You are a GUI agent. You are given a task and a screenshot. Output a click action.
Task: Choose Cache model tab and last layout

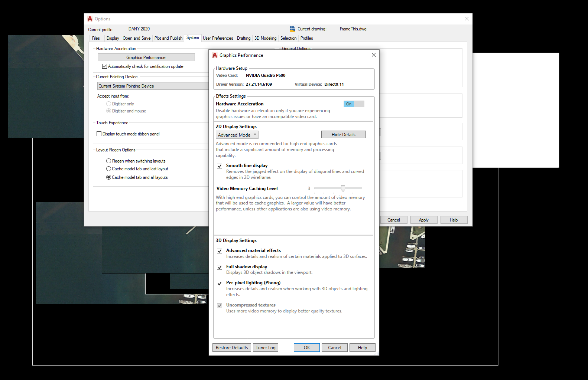click(x=108, y=169)
